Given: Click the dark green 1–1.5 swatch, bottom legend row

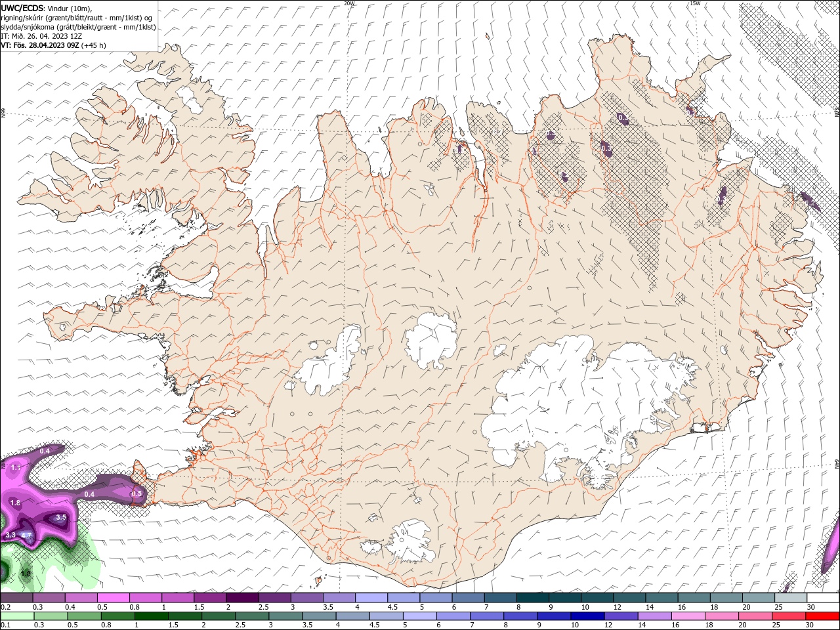Looking at the screenshot, I should click(152, 616).
